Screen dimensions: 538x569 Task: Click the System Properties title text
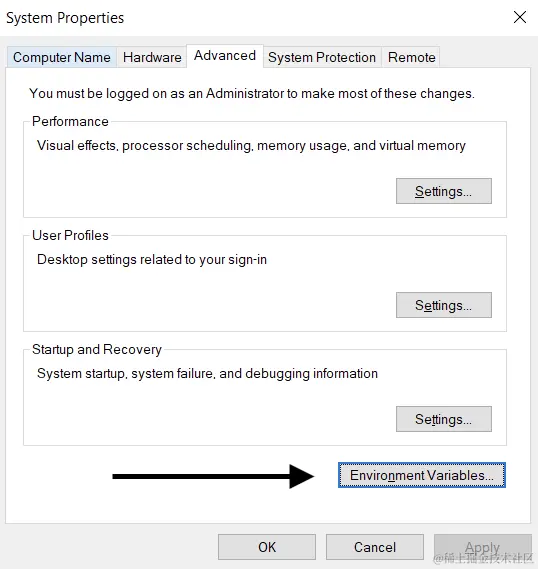(65, 18)
